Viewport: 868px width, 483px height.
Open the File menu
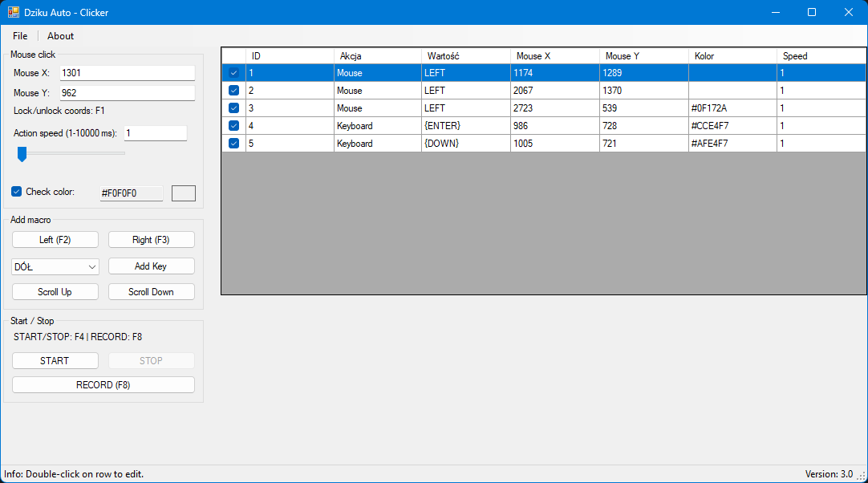(20, 36)
